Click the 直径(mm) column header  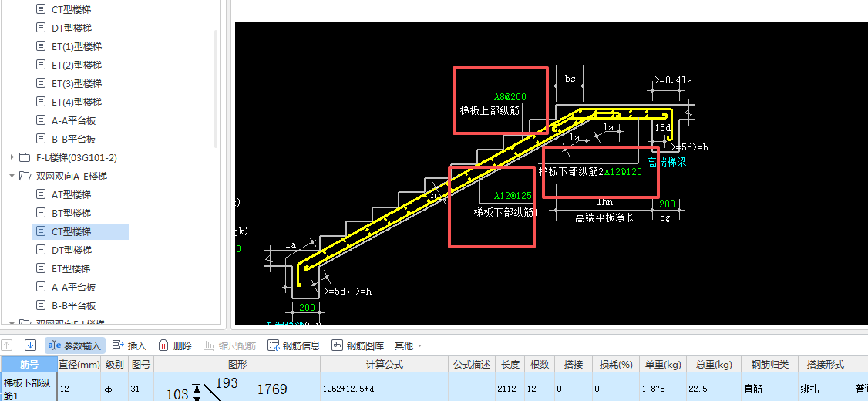pyautogui.click(x=79, y=364)
